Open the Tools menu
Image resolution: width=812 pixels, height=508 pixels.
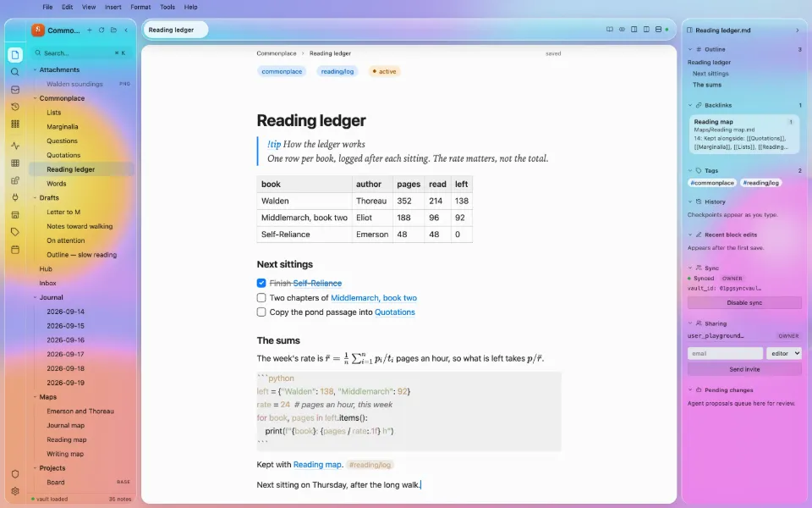tap(167, 7)
